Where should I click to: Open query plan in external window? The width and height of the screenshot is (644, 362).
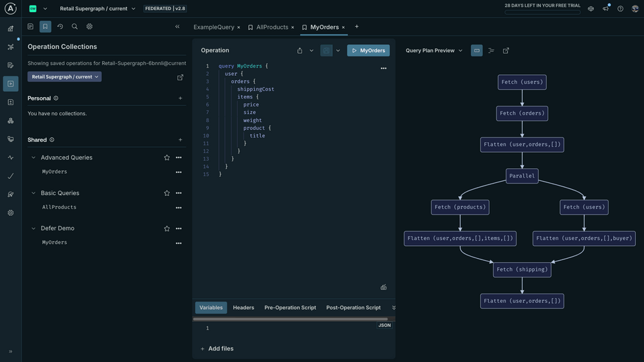[506, 50]
